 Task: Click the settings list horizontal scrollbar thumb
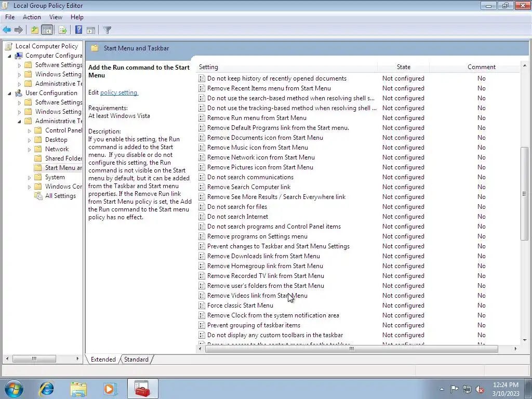[352, 349]
